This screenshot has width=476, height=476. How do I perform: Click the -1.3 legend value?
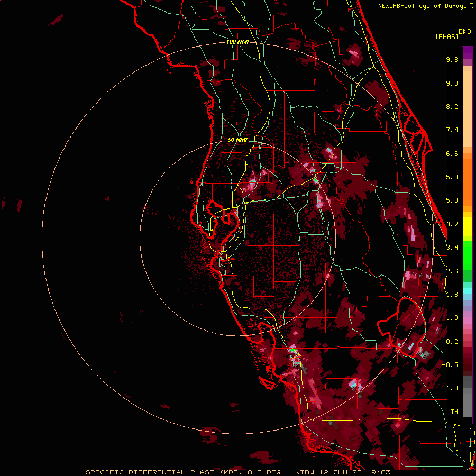tap(450, 388)
